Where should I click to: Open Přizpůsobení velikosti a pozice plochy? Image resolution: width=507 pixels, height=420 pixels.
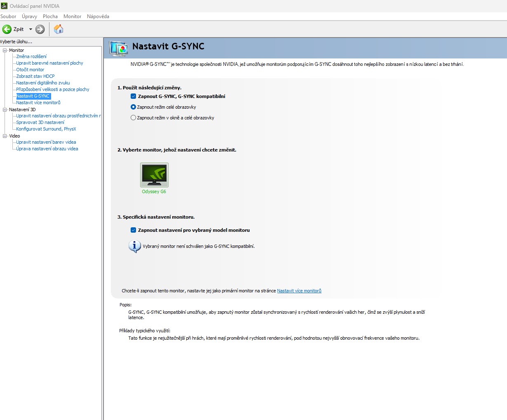point(53,89)
